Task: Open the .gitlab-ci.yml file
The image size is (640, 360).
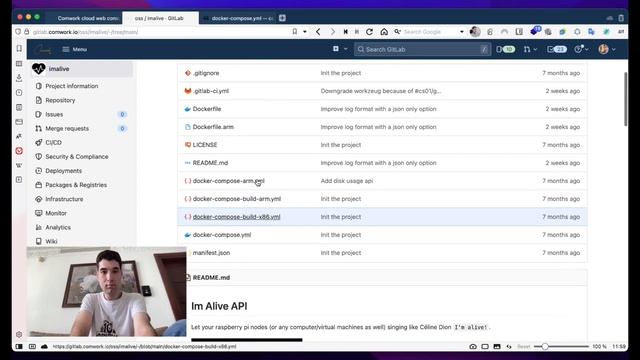Action: coord(211,91)
